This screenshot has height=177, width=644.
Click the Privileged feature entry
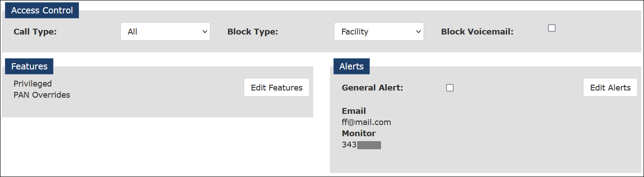[x=33, y=84]
